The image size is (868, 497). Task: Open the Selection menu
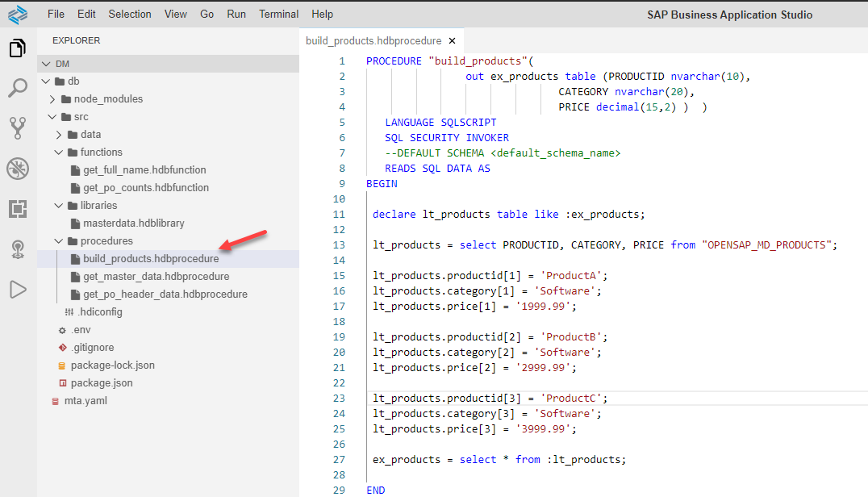point(130,15)
